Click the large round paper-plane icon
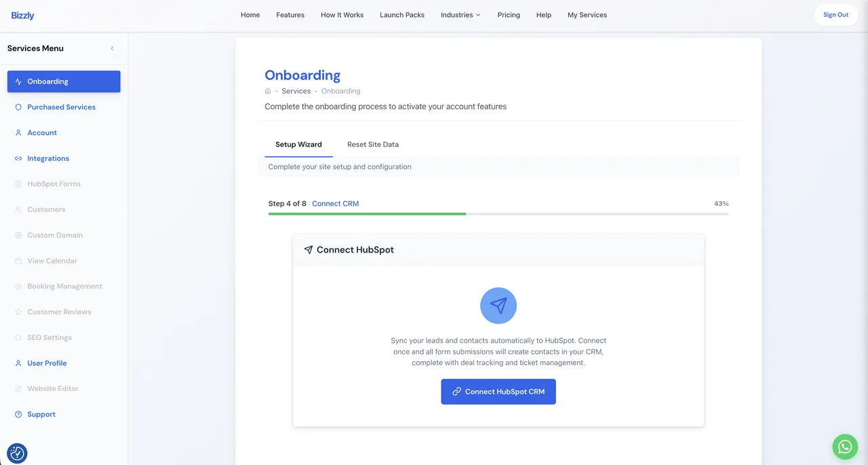 coord(498,305)
